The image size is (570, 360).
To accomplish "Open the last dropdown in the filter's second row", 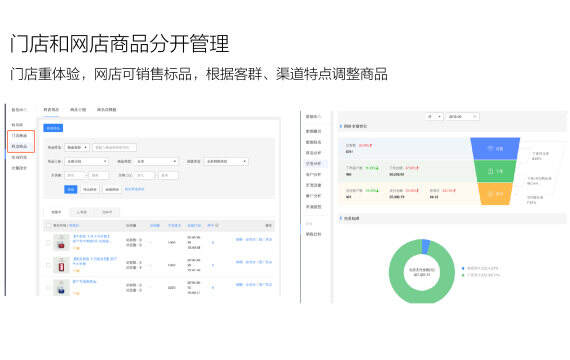I will pyautogui.click(x=226, y=161).
